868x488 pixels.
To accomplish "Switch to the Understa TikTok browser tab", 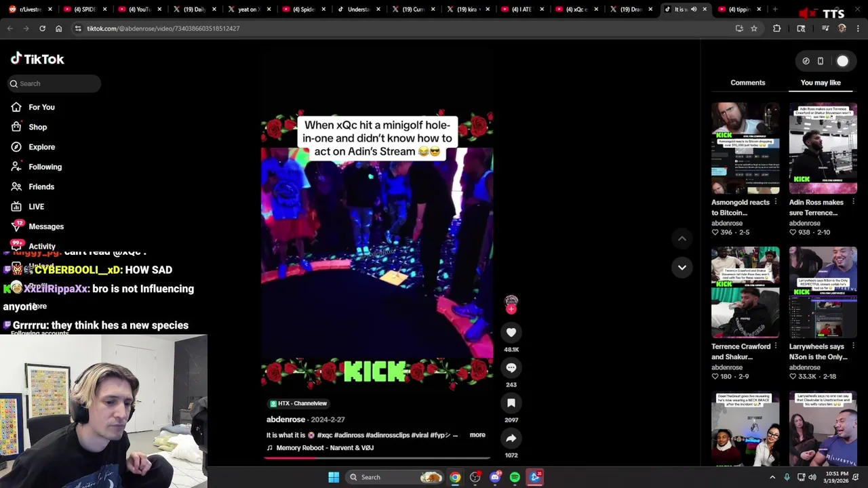I will tap(359, 9).
